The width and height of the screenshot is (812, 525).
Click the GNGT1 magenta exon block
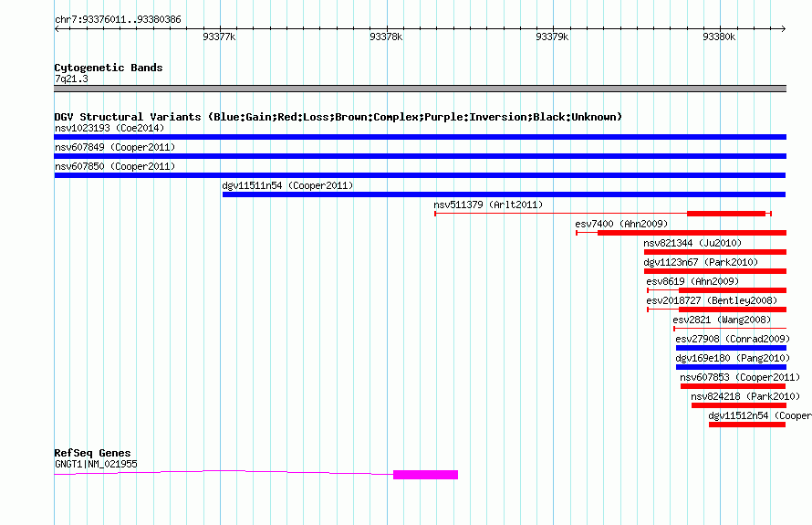click(426, 475)
